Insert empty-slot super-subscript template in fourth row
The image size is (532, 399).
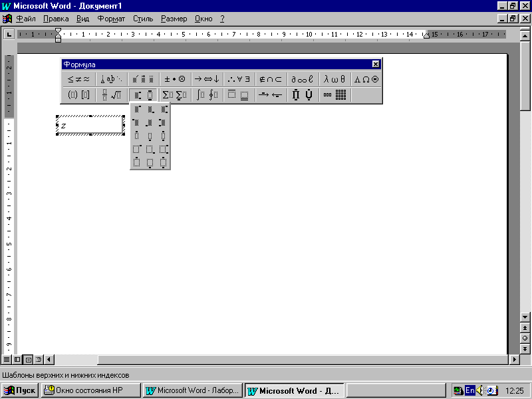tap(164, 149)
